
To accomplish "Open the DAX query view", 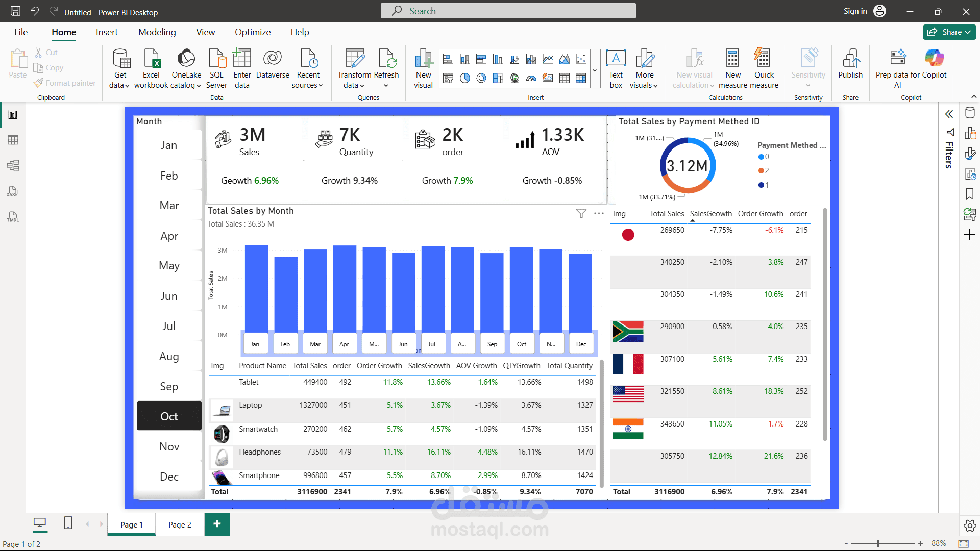I will tap(12, 191).
